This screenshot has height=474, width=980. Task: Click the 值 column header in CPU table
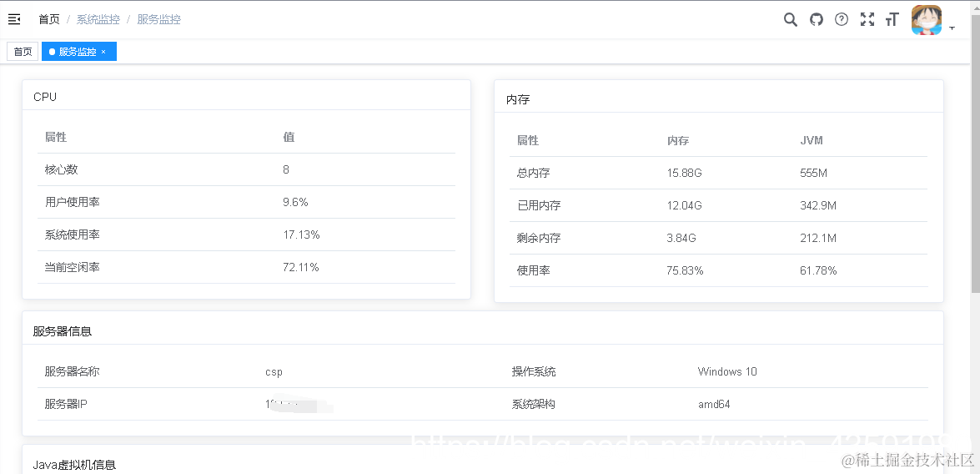(x=289, y=137)
